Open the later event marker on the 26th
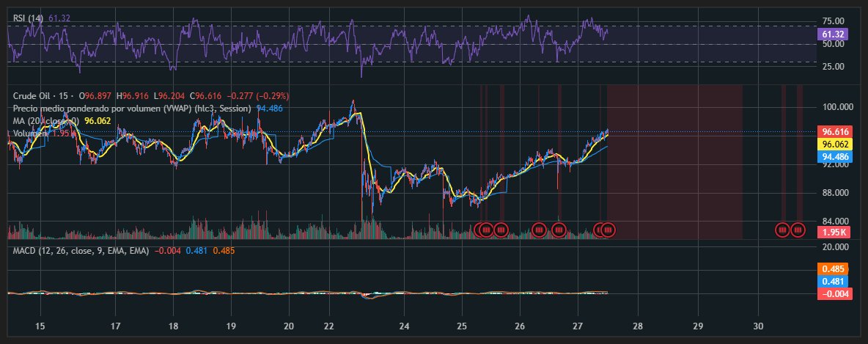868x344 pixels. click(559, 230)
